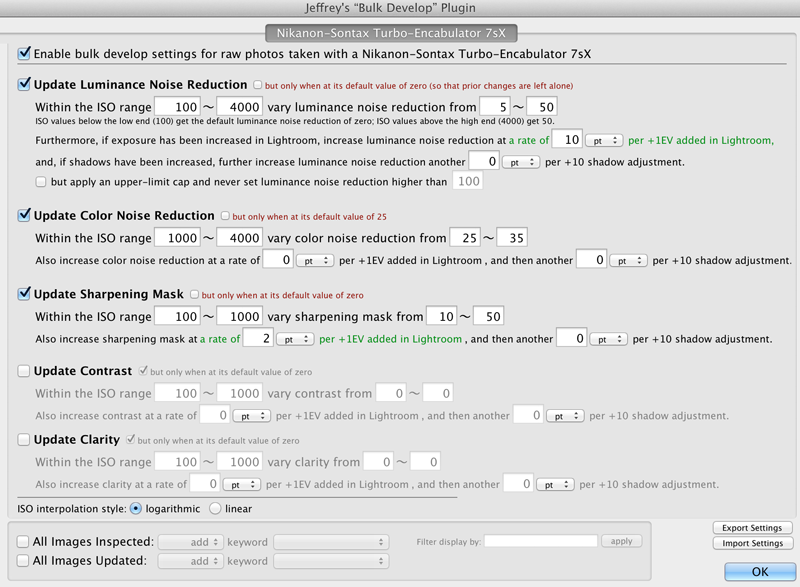Click color noise ISO low field 1000

pyautogui.click(x=177, y=238)
